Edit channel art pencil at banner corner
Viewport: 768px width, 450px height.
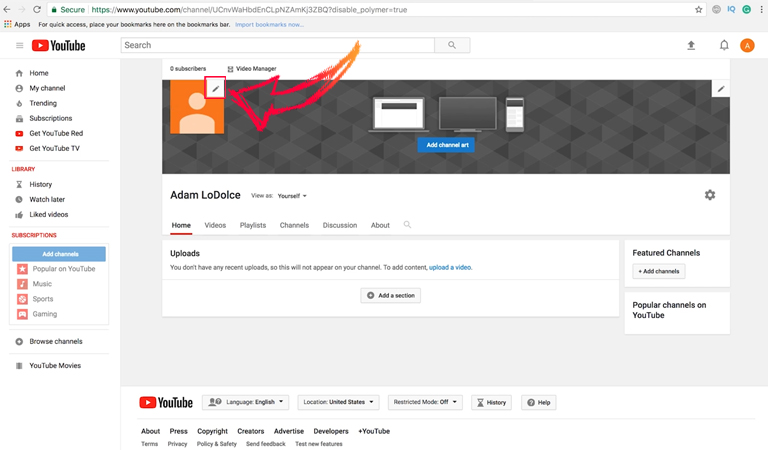click(720, 89)
